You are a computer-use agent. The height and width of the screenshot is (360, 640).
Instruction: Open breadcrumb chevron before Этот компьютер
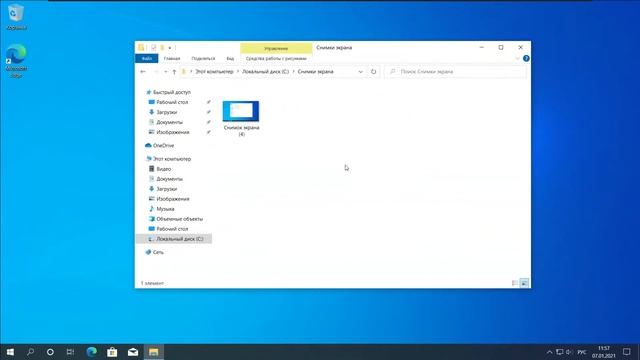(x=191, y=71)
